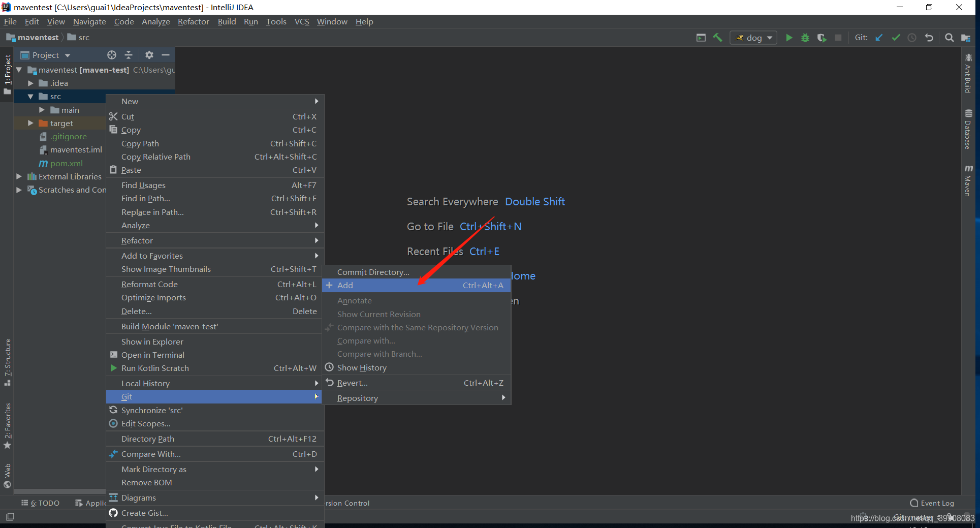The width and height of the screenshot is (980, 528).
Task: Select Commit Directory in Git submenu
Action: tap(416, 272)
